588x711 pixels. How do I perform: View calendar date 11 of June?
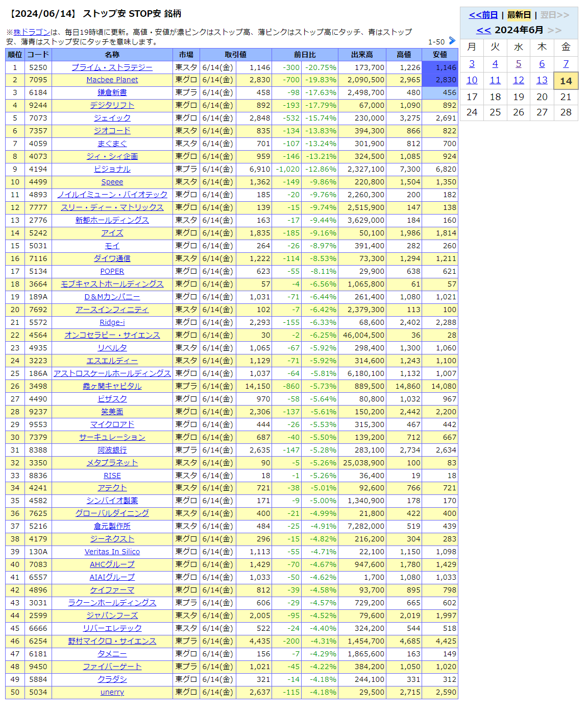coord(495,80)
